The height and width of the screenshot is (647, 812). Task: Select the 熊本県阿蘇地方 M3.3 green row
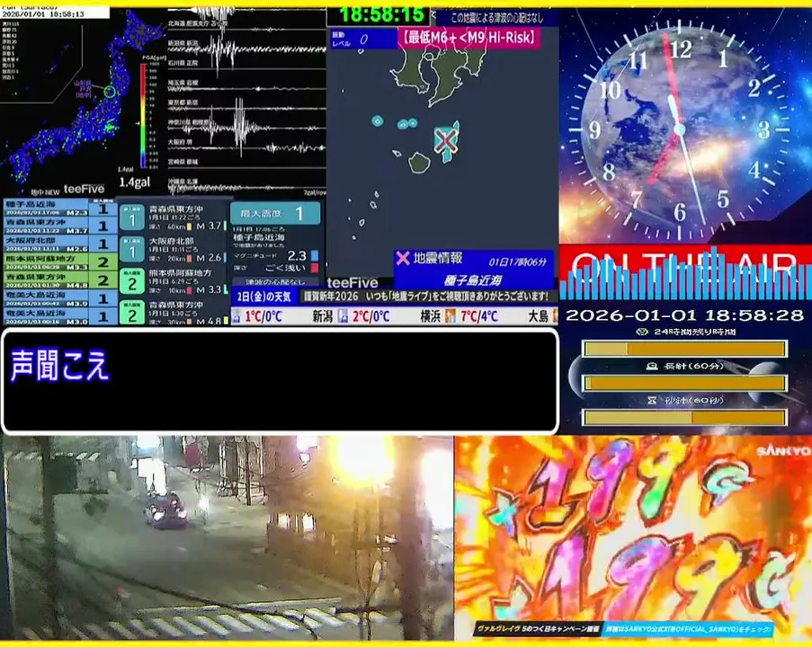pos(60,261)
